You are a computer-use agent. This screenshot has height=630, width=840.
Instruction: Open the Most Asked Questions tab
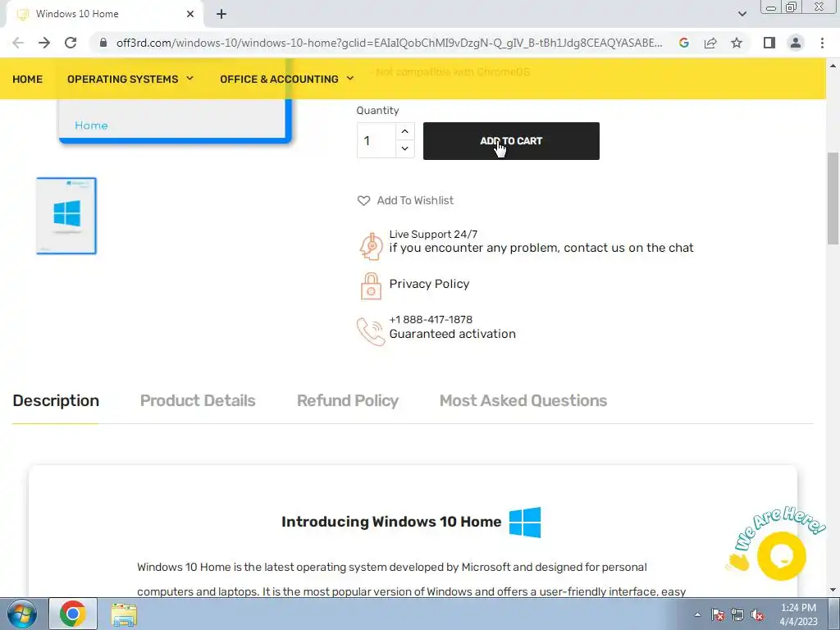(x=523, y=400)
